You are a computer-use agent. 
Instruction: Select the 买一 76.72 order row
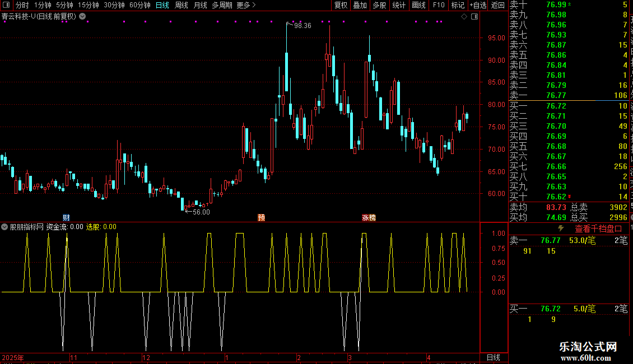pyautogui.click(x=569, y=106)
